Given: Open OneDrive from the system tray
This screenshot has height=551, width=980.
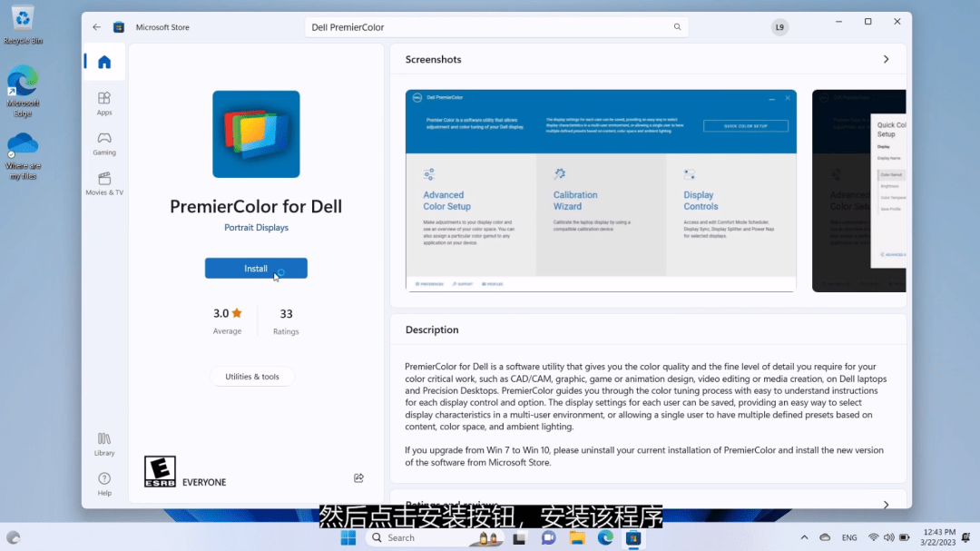Looking at the screenshot, I should (825, 536).
